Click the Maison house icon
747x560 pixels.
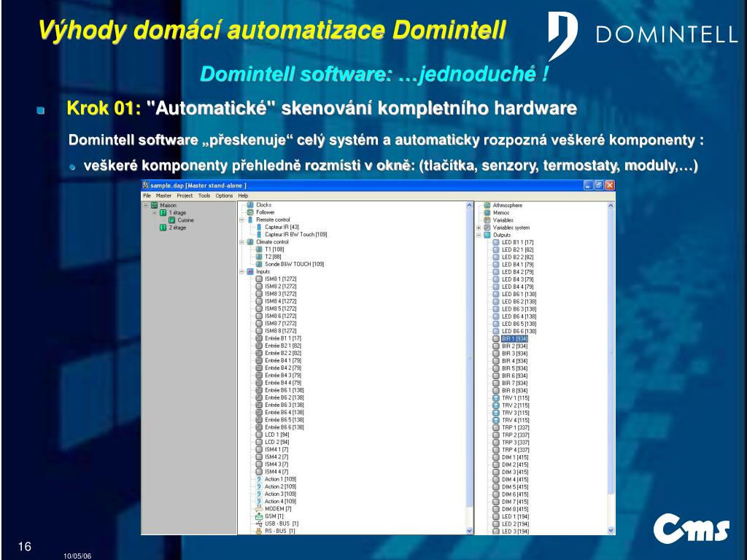coord(155,205)
